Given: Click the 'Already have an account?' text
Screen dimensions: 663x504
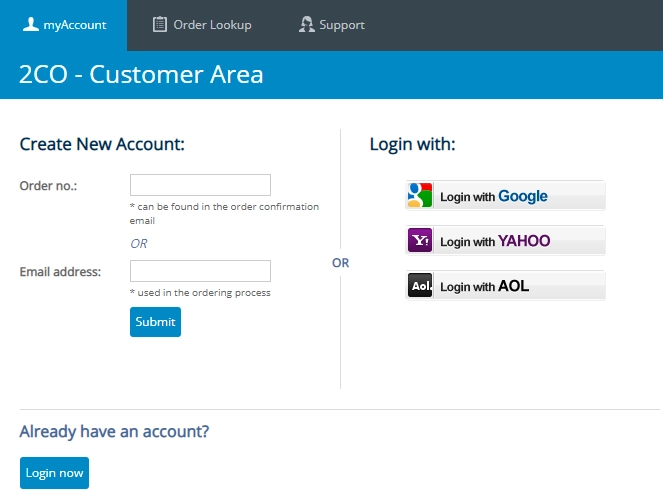Looking at the screenshot, I should [x=114, y=431].
